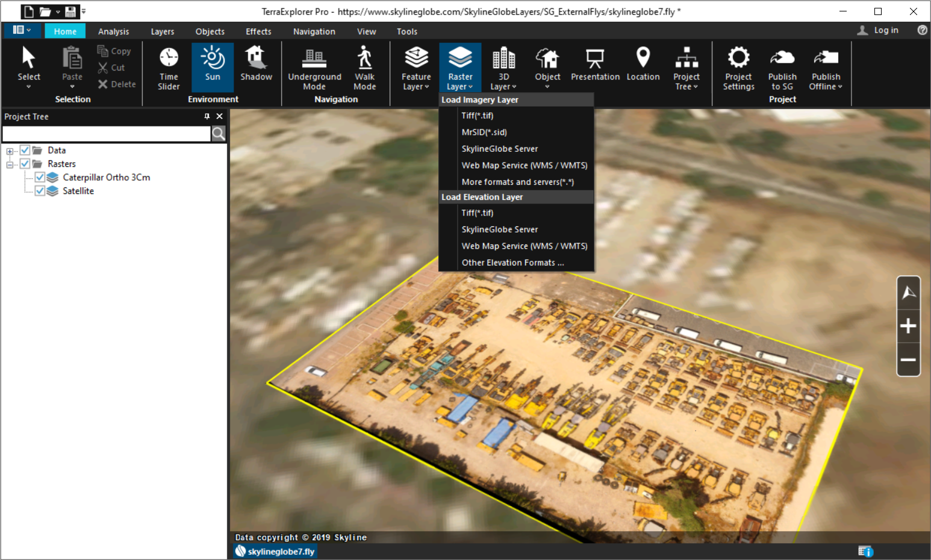The height and width of the screenshot is (560, 931).
Task: Uncheck the Caterpillar Ortho 3Cm layer
Action: [40, 177]
